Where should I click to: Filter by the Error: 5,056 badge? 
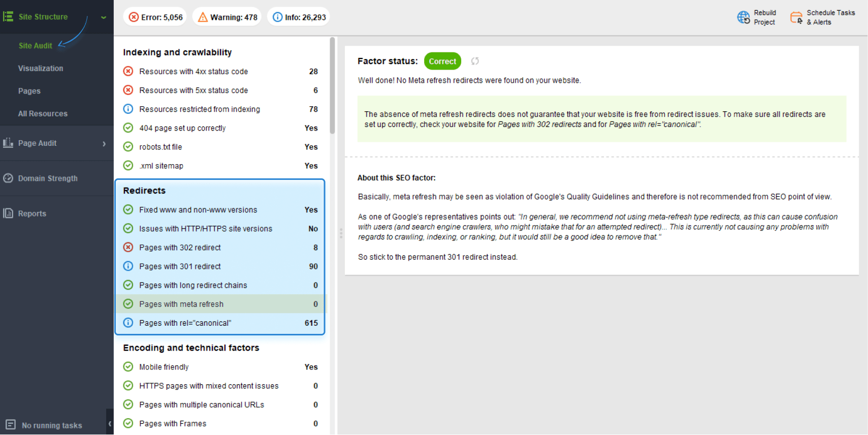click(155, 17)
